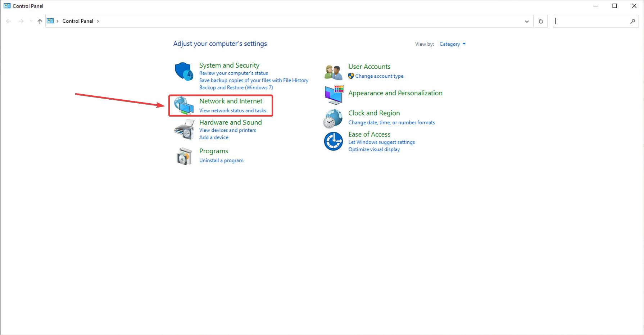This screenshot has width=644, height=335.
Task: Maximize the Control Panel window
Action: click(x=615, y=6)
